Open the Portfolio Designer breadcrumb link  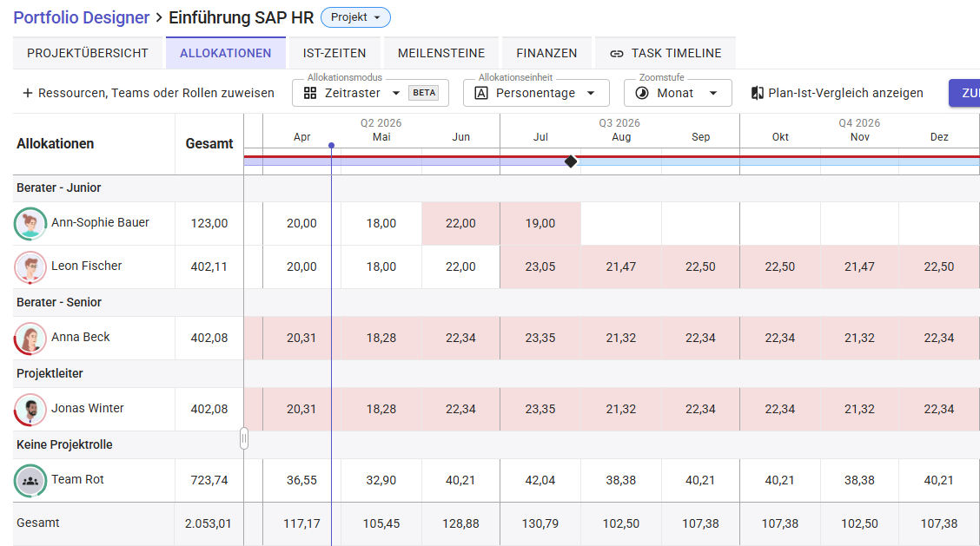(x=82, y=17)
